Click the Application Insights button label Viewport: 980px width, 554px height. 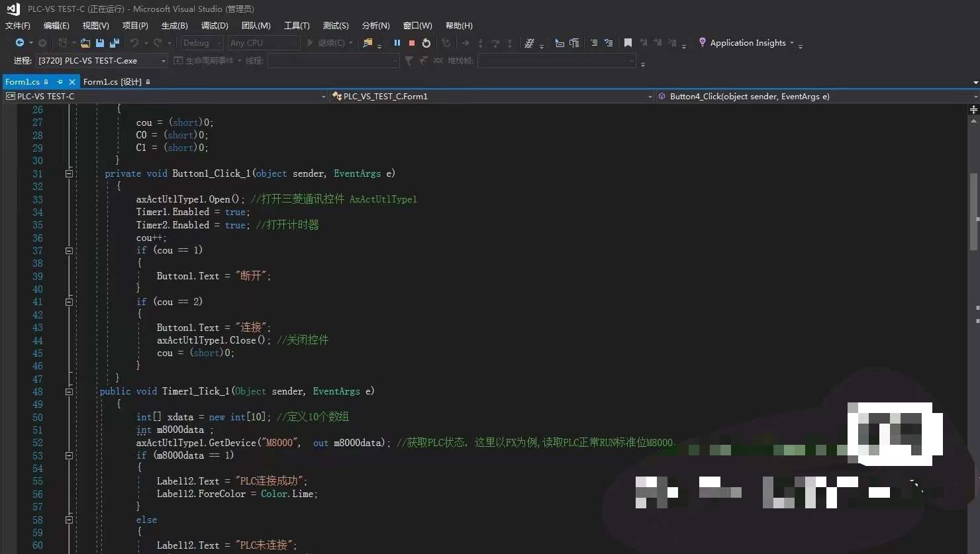(x=748, y=43)
